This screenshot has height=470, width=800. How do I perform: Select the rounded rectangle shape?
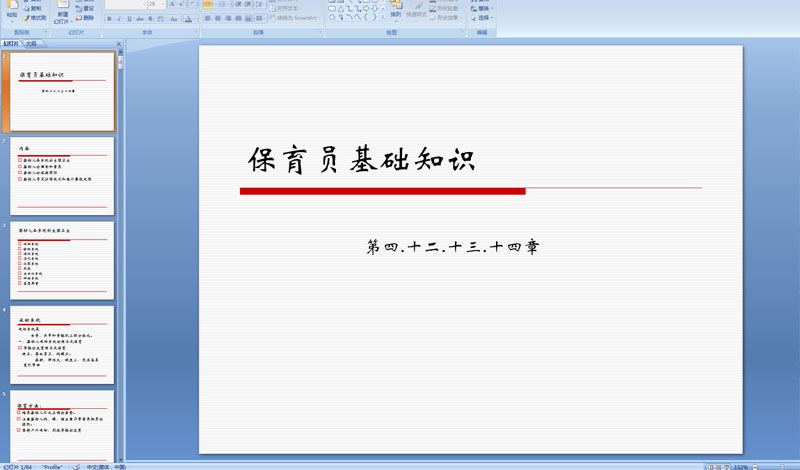click(332, 9)
